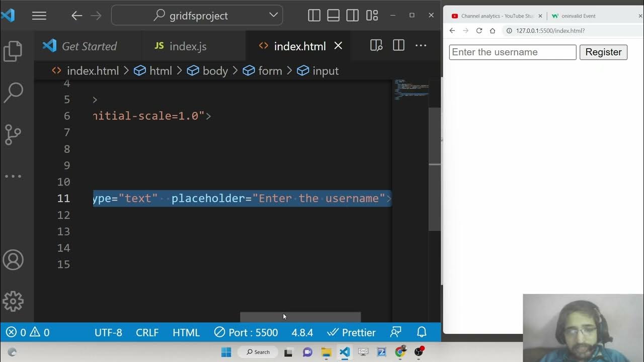Click the horizontal scrollbar in editor
The width and height of the screenshot is (644, 362).
(x=300, y=317)
